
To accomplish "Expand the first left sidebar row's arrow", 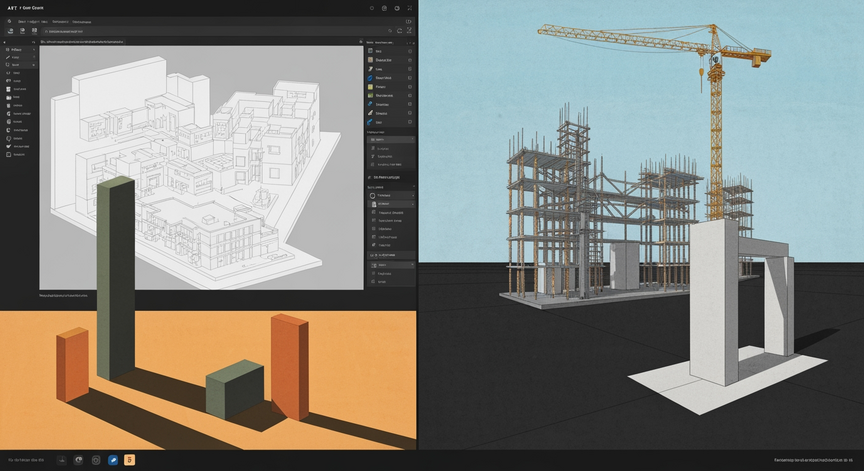I will coord(34,50).
